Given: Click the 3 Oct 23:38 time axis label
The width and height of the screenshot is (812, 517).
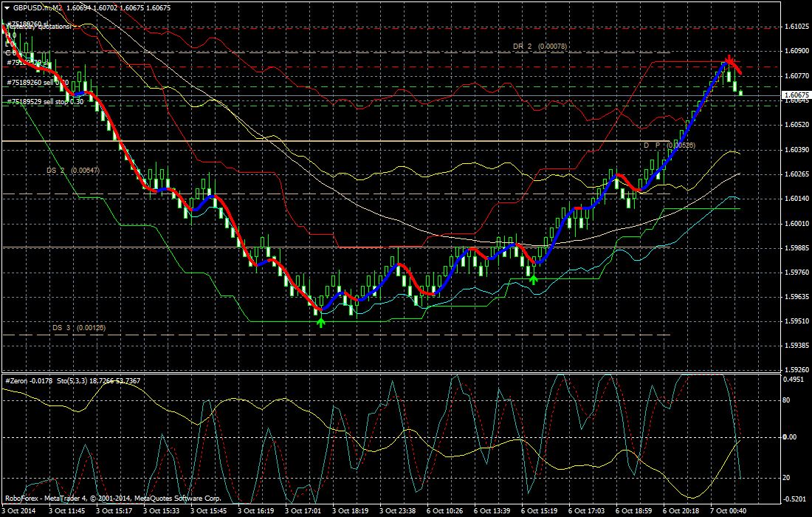Looking at the screenshot, I should coord(398,511).
